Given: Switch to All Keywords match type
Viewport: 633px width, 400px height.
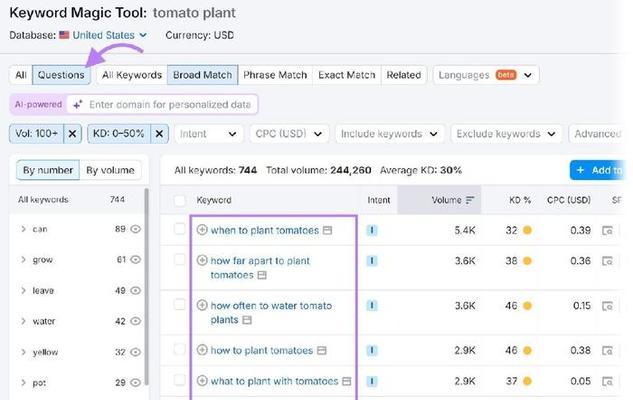Looking at the screenshot, I should pos(132,75).
